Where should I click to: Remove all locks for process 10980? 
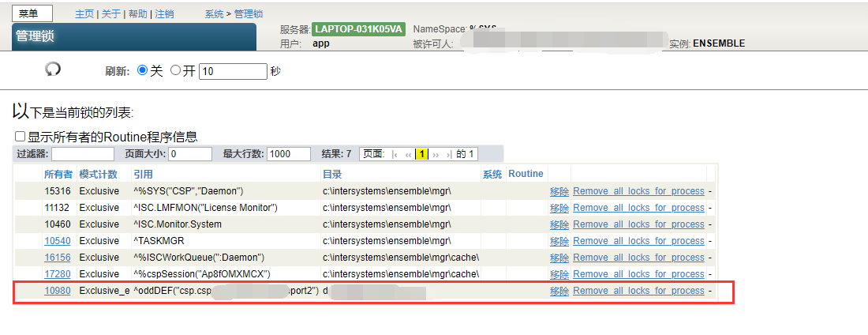point(638,291)
